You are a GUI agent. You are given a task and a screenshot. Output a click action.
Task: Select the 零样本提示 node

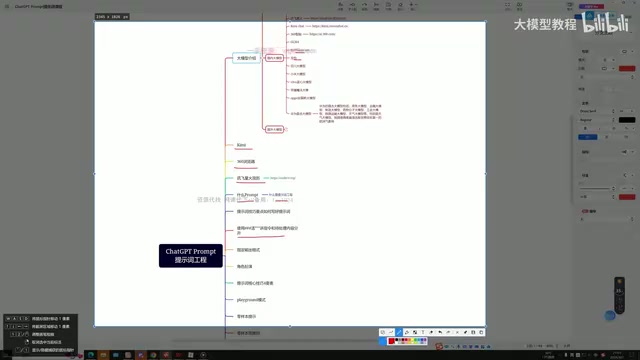[247, 316]
